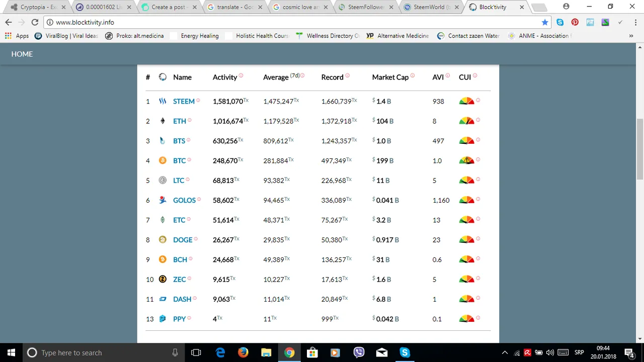644x362 pixels.
Task: Open Task View in taskbar
Action: pyautogui.click(x=196, y=352)
